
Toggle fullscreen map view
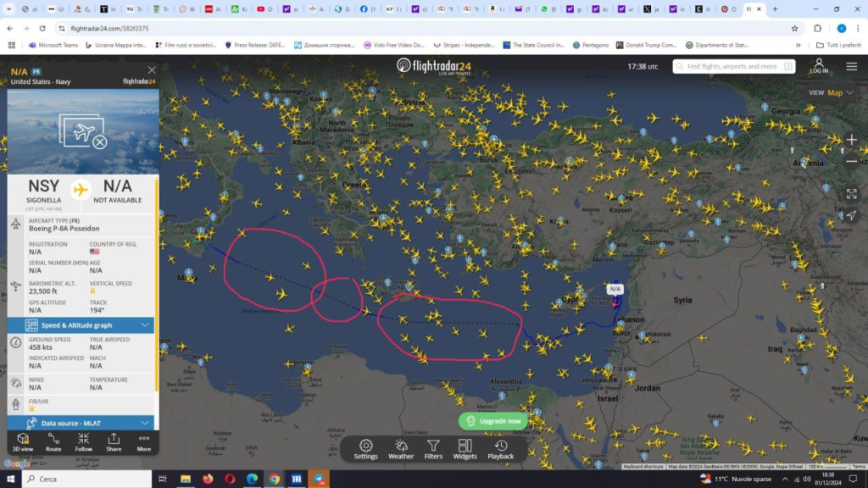coord(851,194)
